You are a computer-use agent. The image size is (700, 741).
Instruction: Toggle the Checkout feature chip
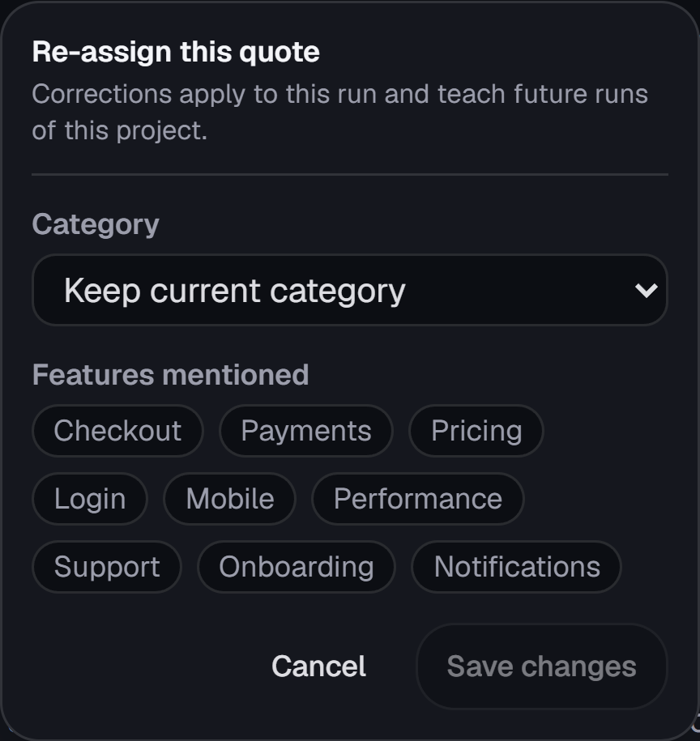point(117,431)
